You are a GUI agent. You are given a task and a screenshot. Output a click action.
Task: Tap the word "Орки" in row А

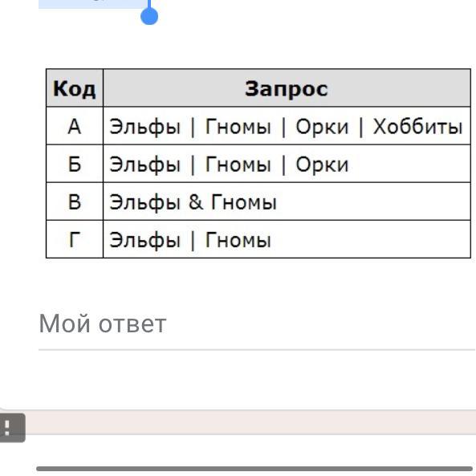[322, 126]
